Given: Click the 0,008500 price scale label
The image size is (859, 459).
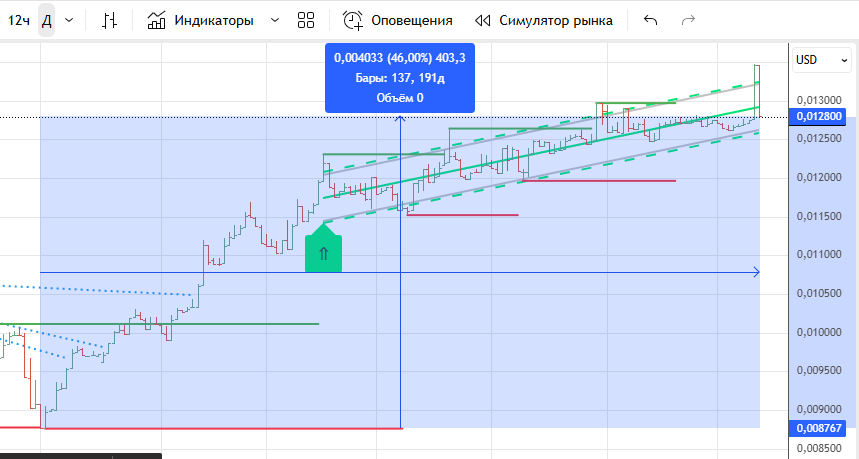Looking at the screenshot, I should click(819, 448).
